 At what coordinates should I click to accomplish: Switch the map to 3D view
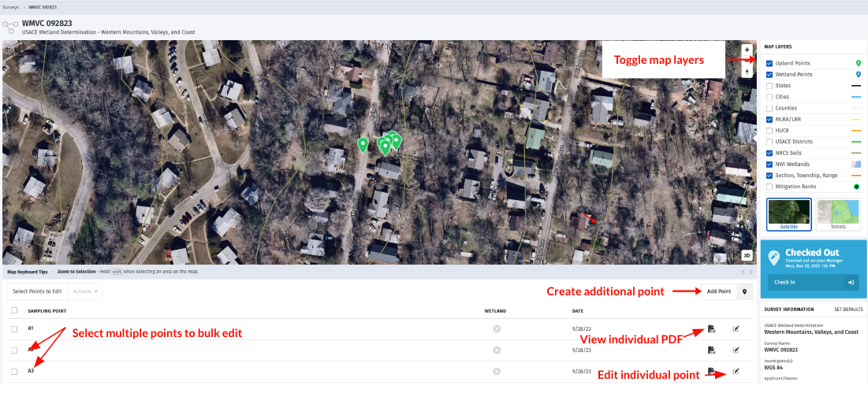tap(747, 255)
